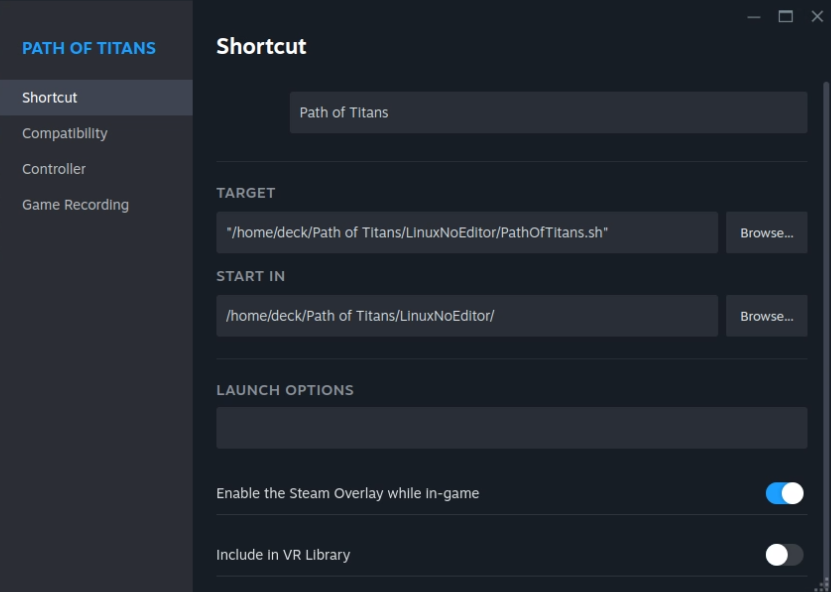
Task: Open the Controller settings section
Action: (x=53, y=169)
